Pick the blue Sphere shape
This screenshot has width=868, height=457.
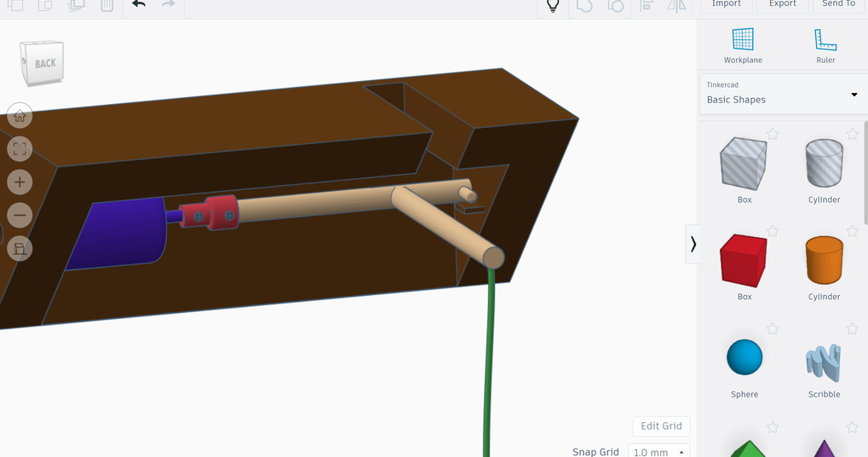pyautogui.click(x=744, y=357)
